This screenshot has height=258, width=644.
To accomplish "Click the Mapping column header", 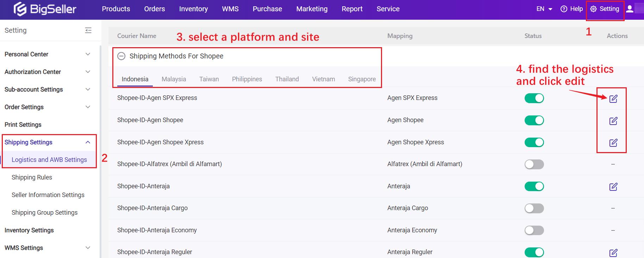I will click(x=400, y=36).
